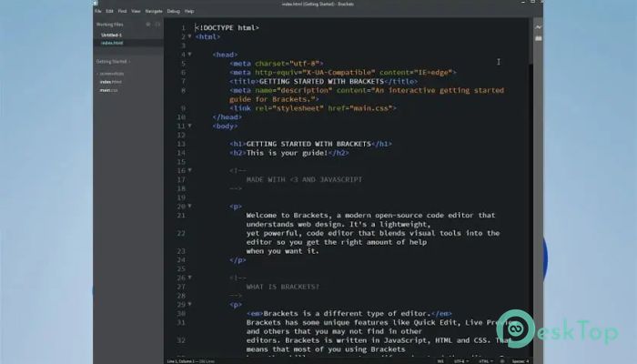Image resolution: width=637 pixels, height=364 pixels.
Task: Collapse the html tag on line 2
Action: coord(189,36)
